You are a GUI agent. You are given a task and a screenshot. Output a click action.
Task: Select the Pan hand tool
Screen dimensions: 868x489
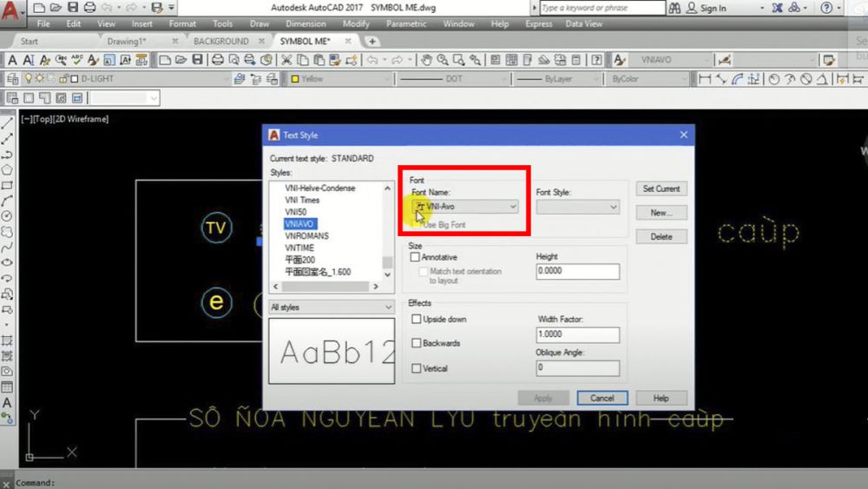tap(425, 60)
